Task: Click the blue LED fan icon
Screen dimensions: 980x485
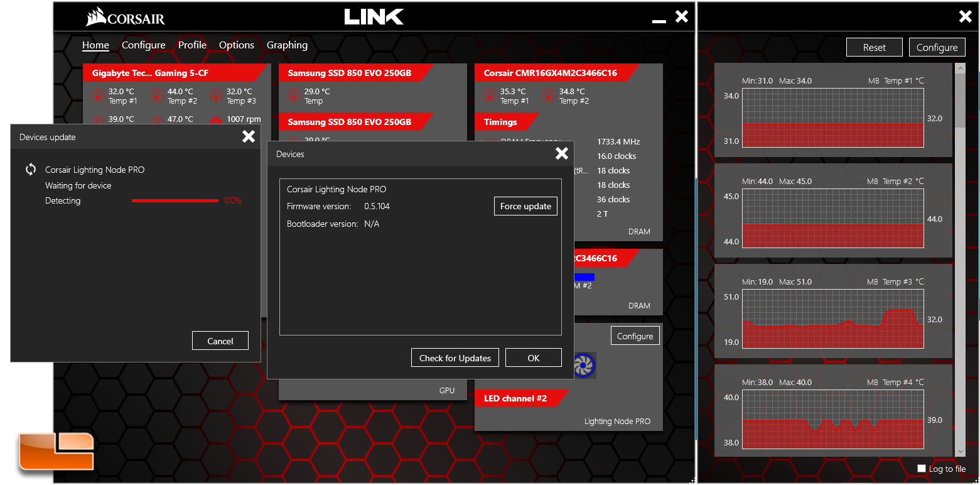Action: click(x=584, y=365)
